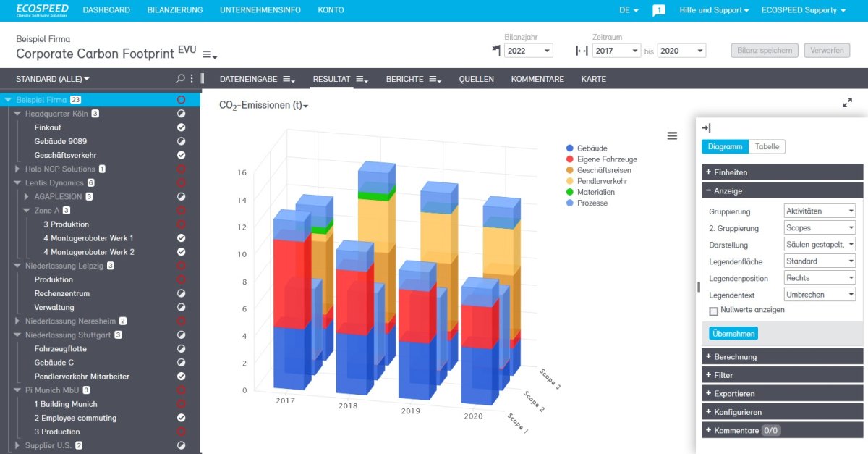Open the KOMMENTARE tab

point(537,79)
